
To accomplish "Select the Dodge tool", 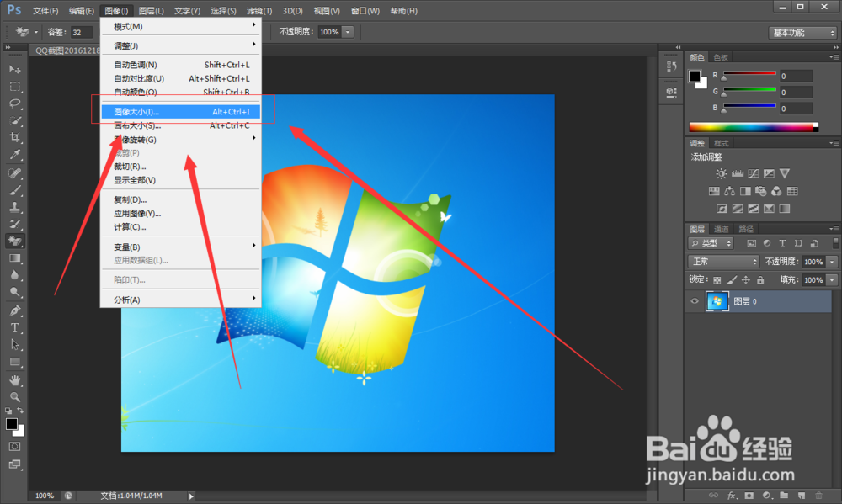I will coord(14,293).
